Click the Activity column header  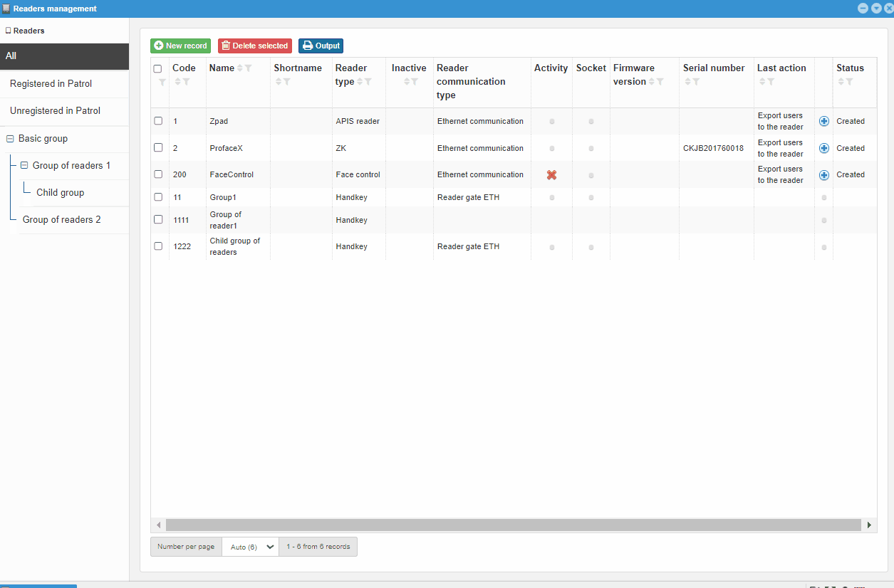551,68
